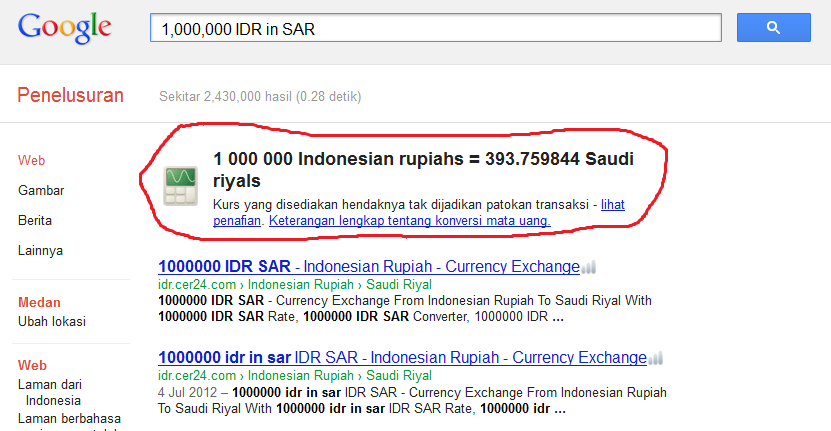
Task: Click the green currency calculator icon
Action: pos(180,186)
